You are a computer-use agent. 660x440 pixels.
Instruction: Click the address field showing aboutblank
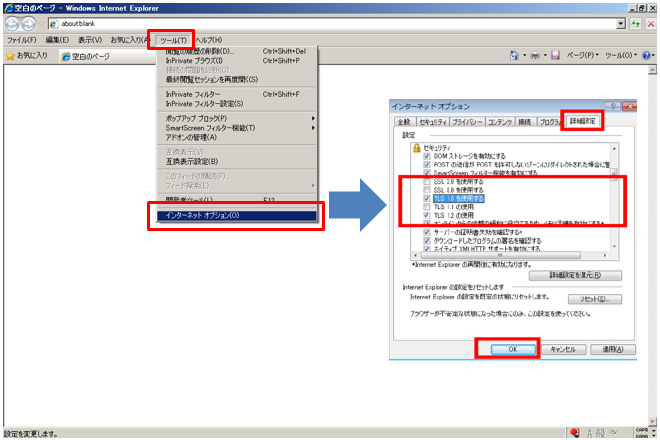click(333, 24)
